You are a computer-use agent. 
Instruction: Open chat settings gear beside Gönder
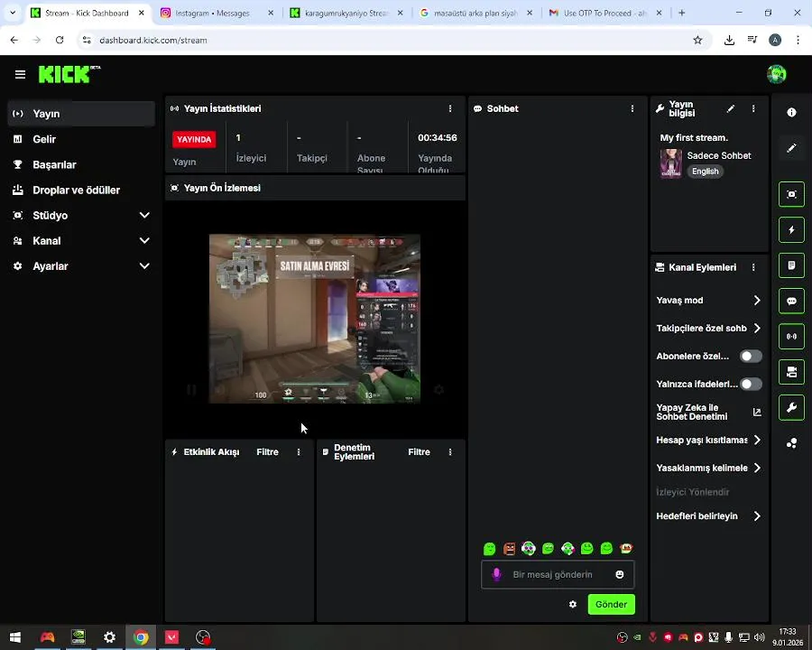pos(573,604)
